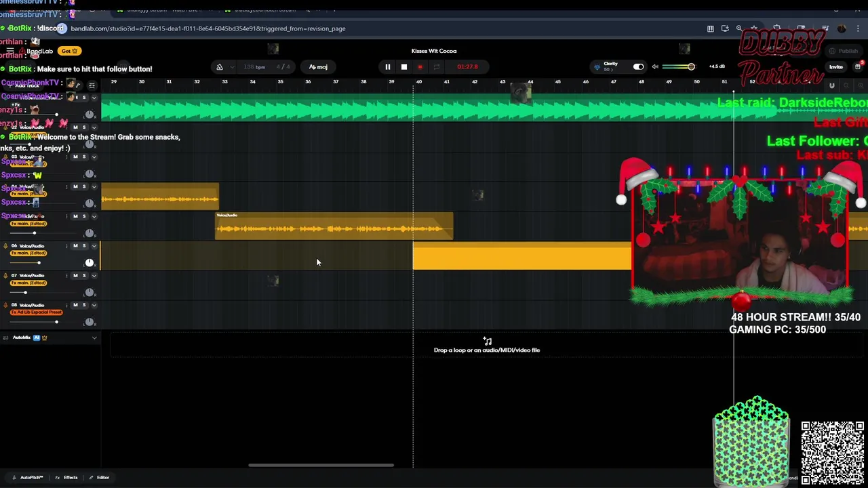
Task: Click track 08 pan knob
Action: click(90, 322)
